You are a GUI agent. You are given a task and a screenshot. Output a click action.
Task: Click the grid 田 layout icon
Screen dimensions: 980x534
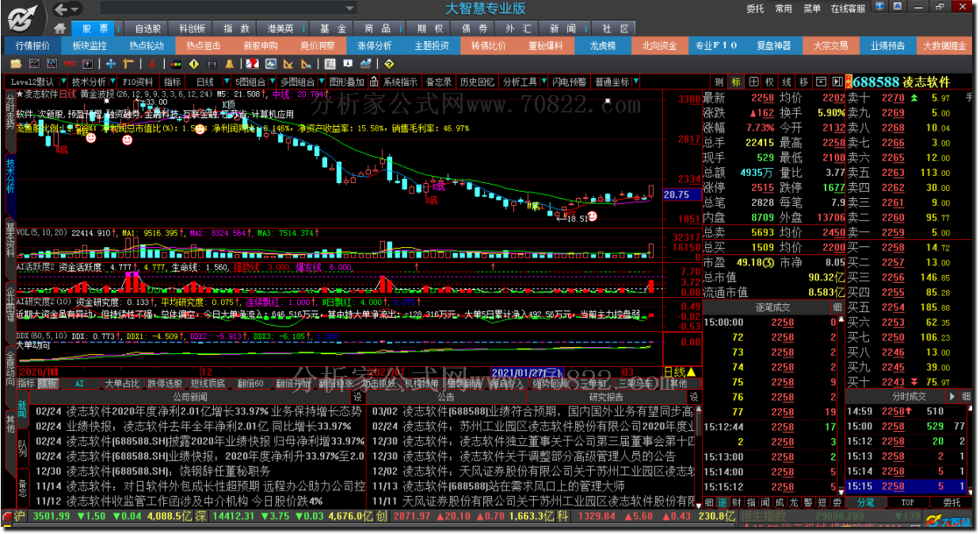753,82
